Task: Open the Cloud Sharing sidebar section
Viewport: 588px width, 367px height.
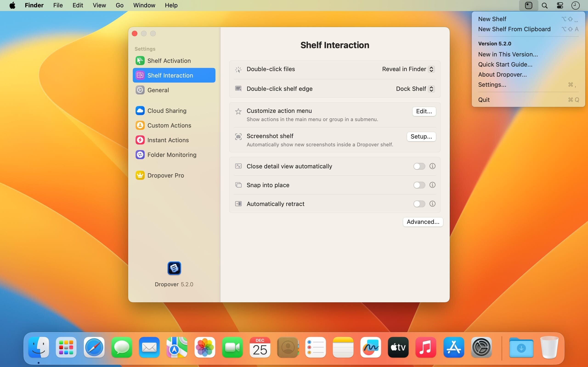Action: point(167,111)
